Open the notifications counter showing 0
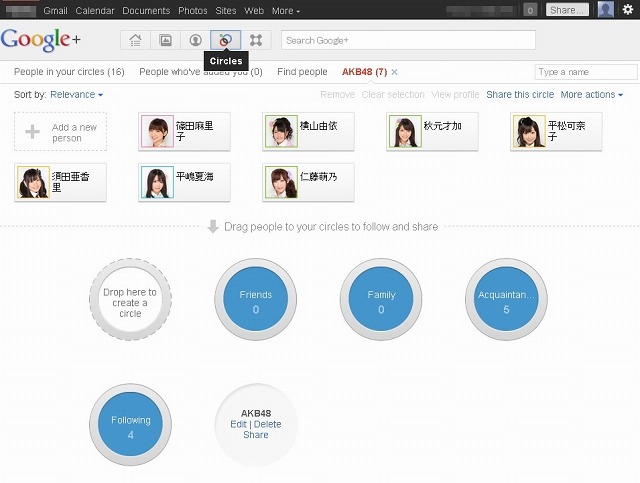Viewport: 640px width, 483px height. [x=530, y=10]
